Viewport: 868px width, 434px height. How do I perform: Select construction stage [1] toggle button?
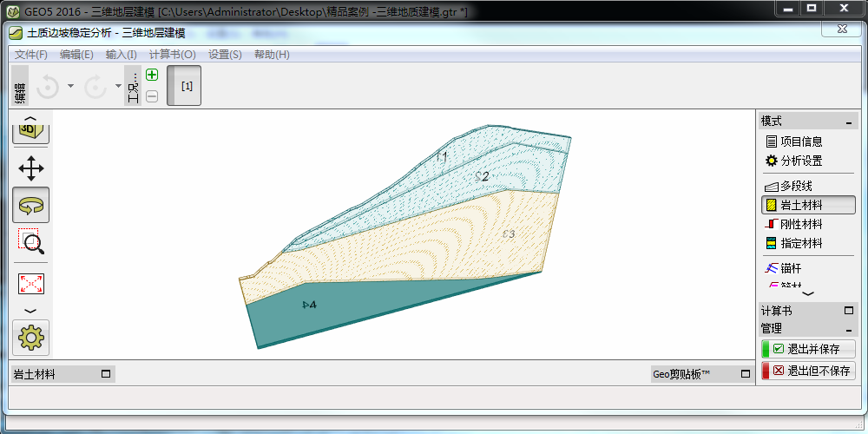coord(185,86)
